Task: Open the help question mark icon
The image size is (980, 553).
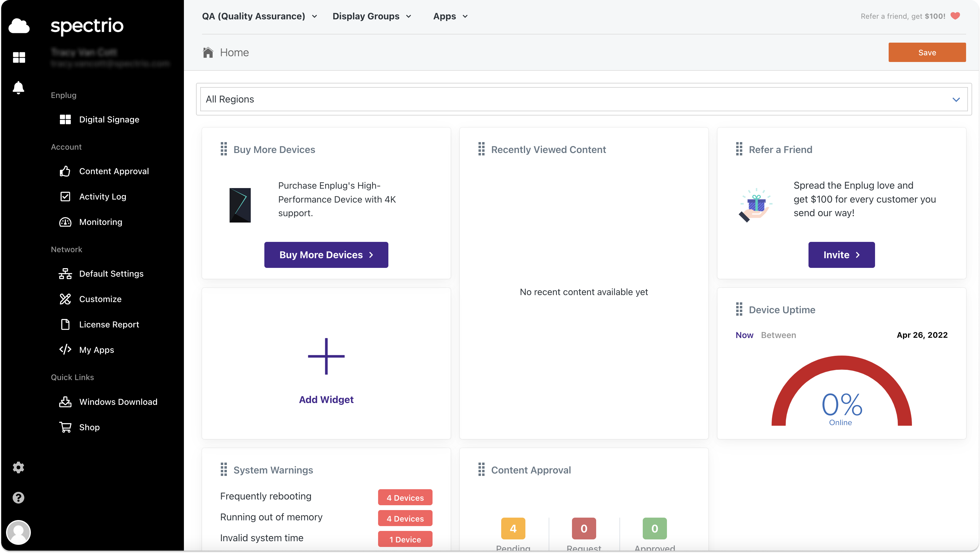Action: pyautogui.click(x=18, y=497)
